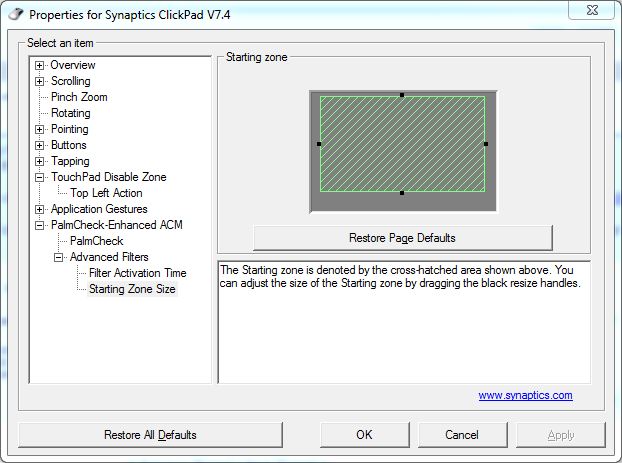Expand the Tapping tree node
Image resolution: width=622 pixels, height=463 pixels.
pyautogui.click(x=39, y=161)
